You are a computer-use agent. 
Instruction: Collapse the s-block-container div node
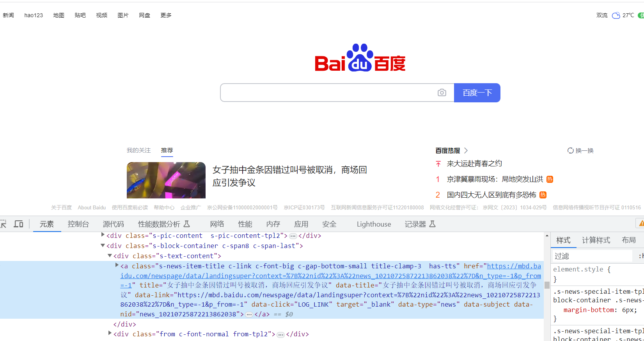pos(103,245)
